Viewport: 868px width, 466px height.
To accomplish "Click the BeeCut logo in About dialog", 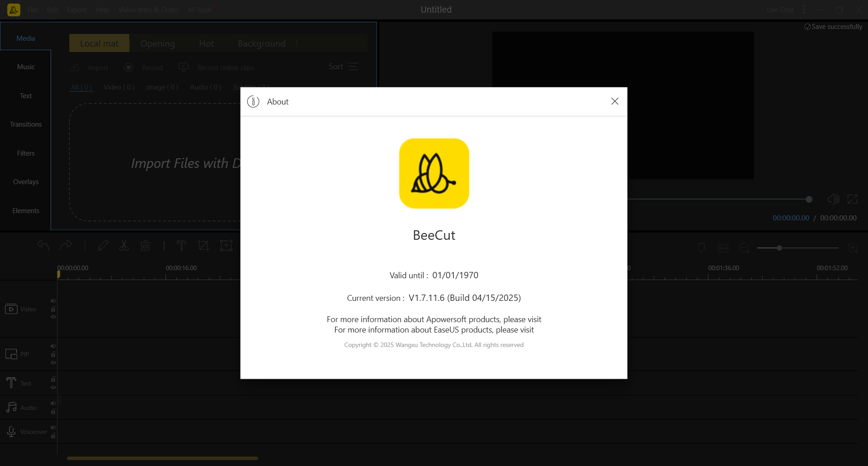I will click(434, 173).
